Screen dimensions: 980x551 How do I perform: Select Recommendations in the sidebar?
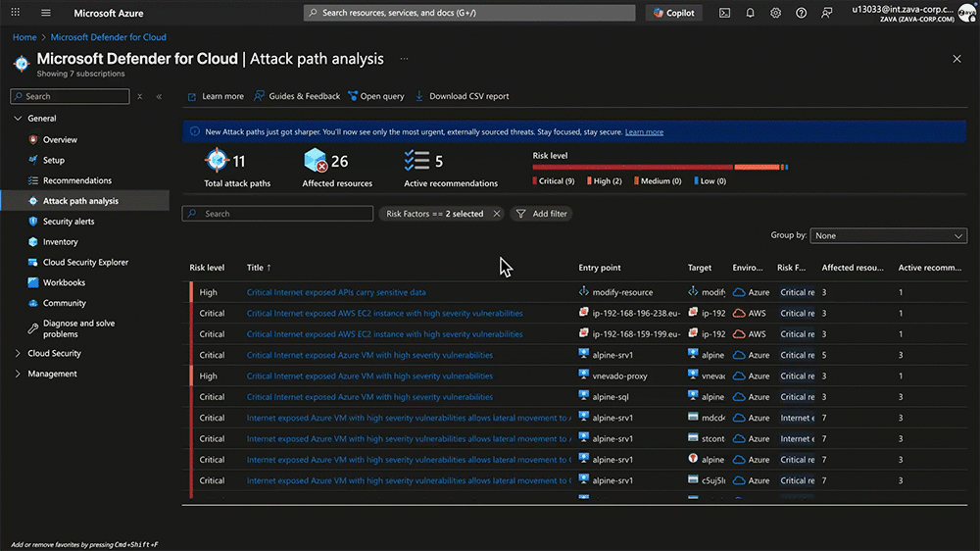click(76, 180)
